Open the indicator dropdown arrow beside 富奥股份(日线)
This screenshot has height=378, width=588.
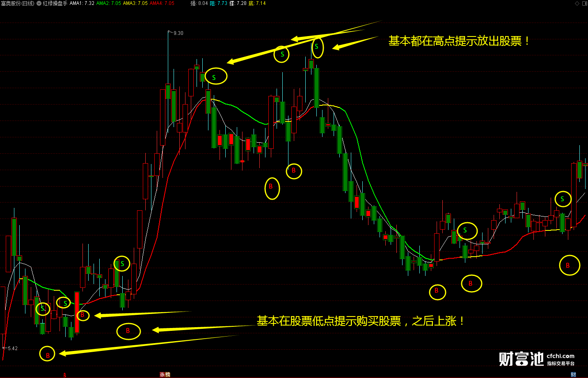39,3
